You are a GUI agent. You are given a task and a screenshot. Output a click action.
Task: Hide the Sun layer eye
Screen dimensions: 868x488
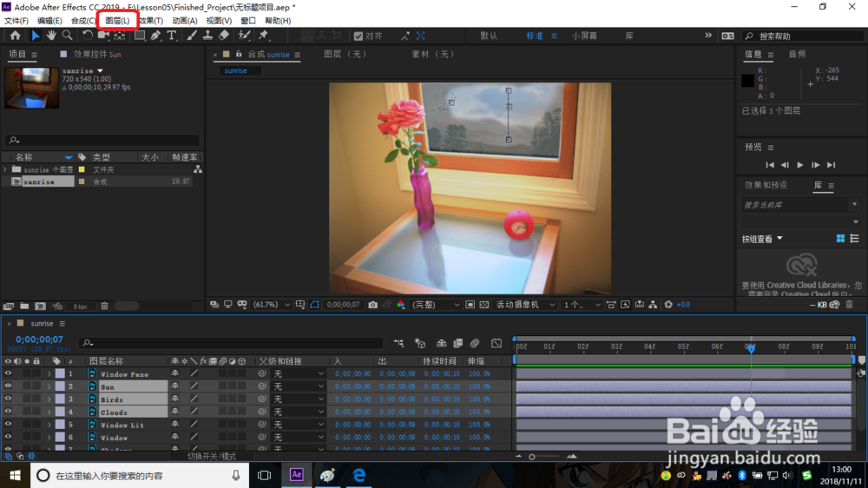(x=8, y=386)
